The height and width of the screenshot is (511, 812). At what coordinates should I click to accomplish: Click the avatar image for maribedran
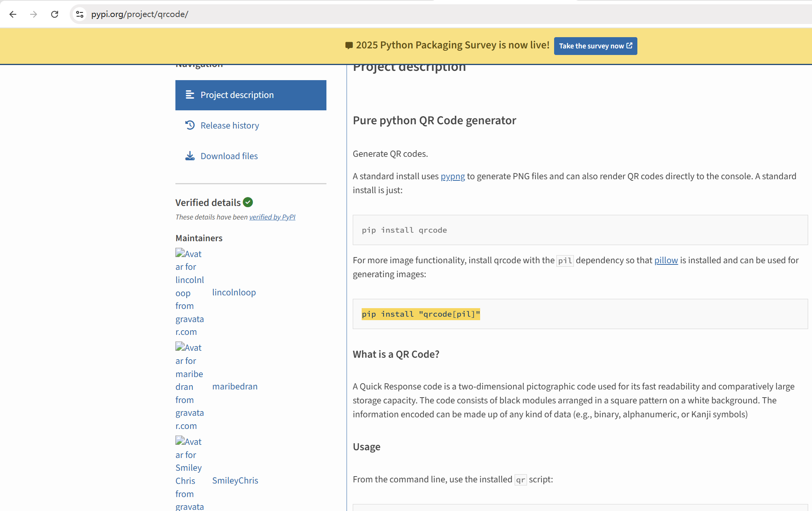coord(190,386)
